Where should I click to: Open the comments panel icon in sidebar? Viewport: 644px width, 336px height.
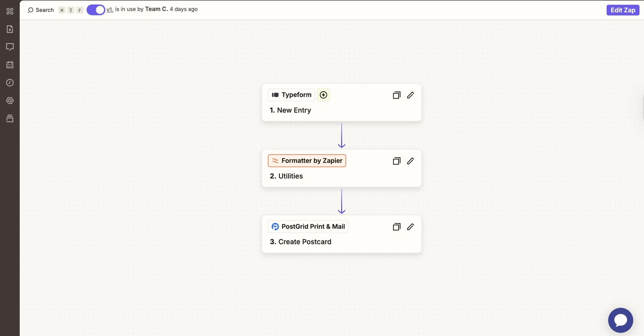10,47
